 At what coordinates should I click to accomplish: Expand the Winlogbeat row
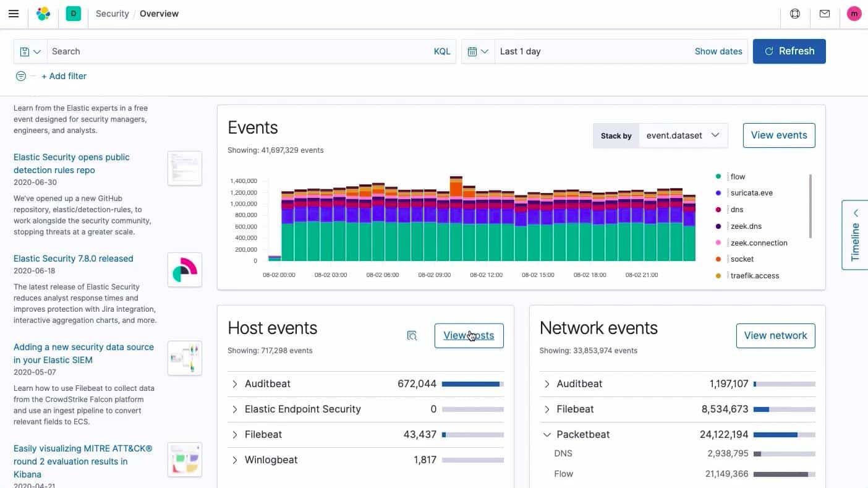[x=235, y=460]
